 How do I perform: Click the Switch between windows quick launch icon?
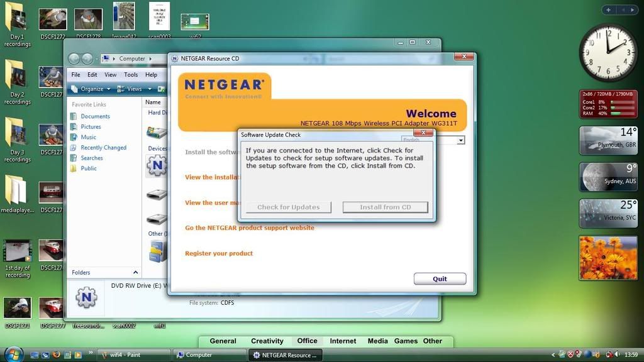click(x=45, y=354)
